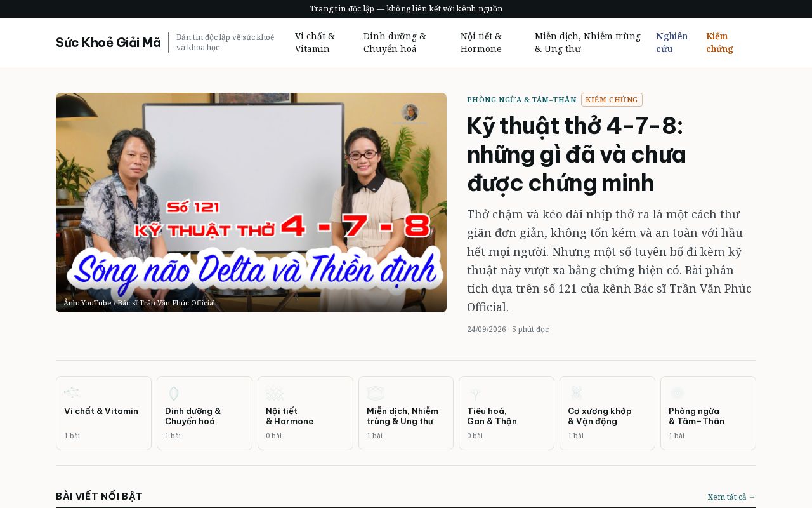Click the Phòng ngừa & Tâm-Thần category label above headline
The height and width of the screenshot is (508, 812).
tap(521, 100)
